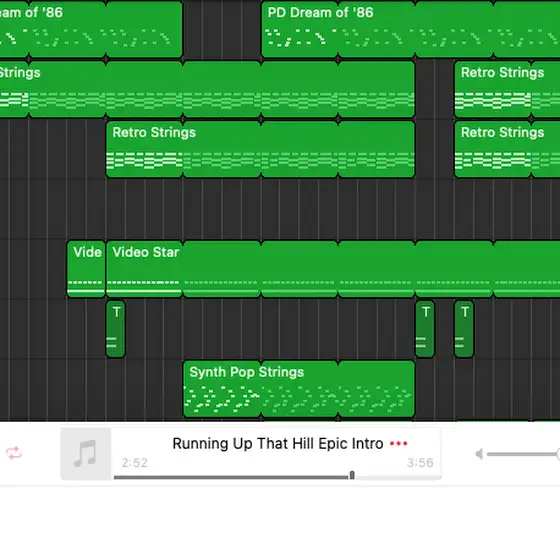Open the red three-dots options menu
Image resolution: width=560 pixels, height=560 pixels.
[398, 444]
